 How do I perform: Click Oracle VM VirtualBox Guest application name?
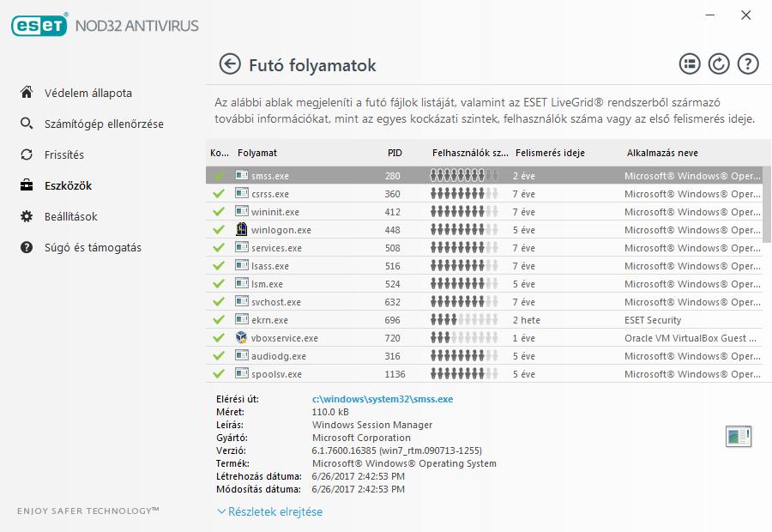691,338
